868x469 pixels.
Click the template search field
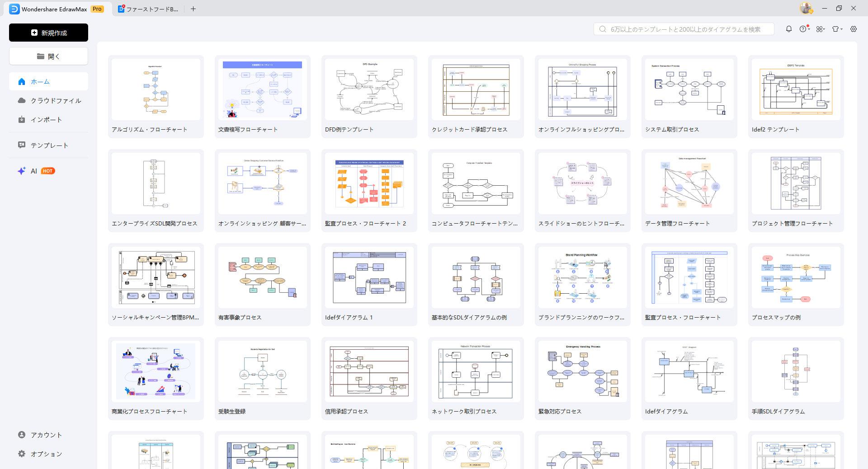684,29
